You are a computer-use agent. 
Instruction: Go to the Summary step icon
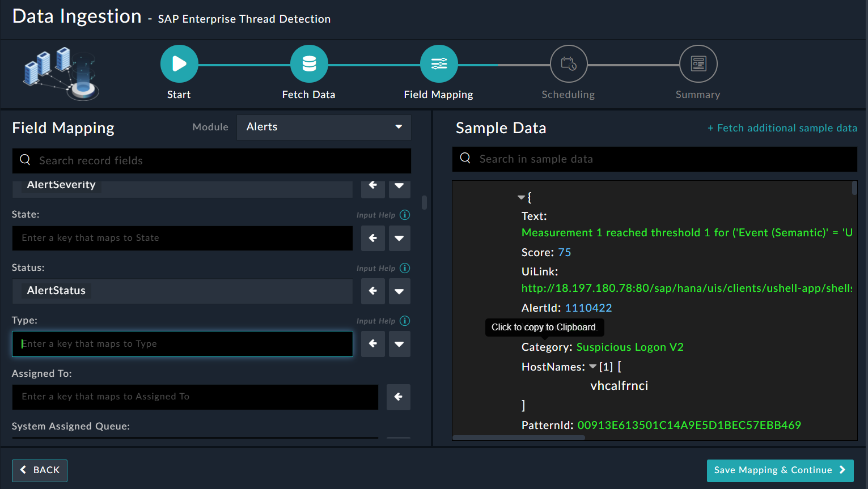(698, 64)
